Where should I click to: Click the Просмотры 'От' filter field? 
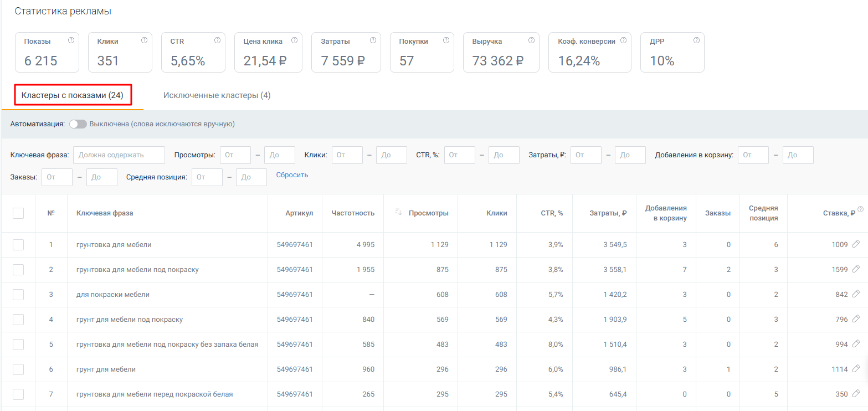click(235, 155)
